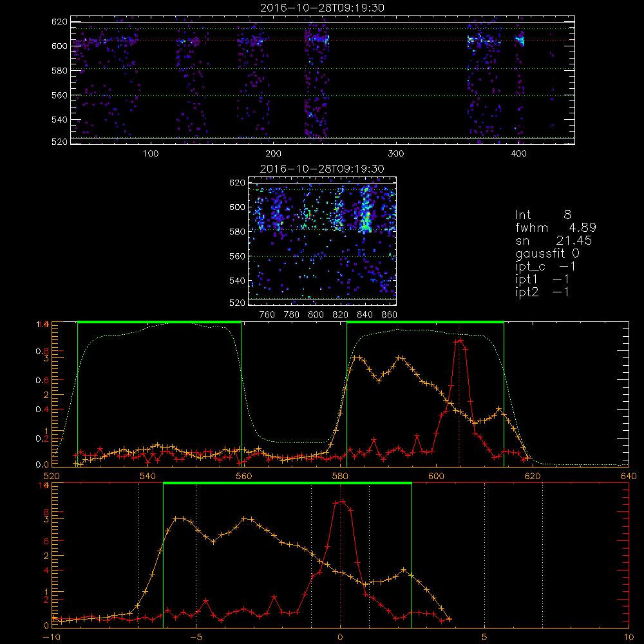The width and height of the screenshot is (644, 644).
Task: Click x-axis label -10 on offset plot
Action: click(x=52, y=637)
